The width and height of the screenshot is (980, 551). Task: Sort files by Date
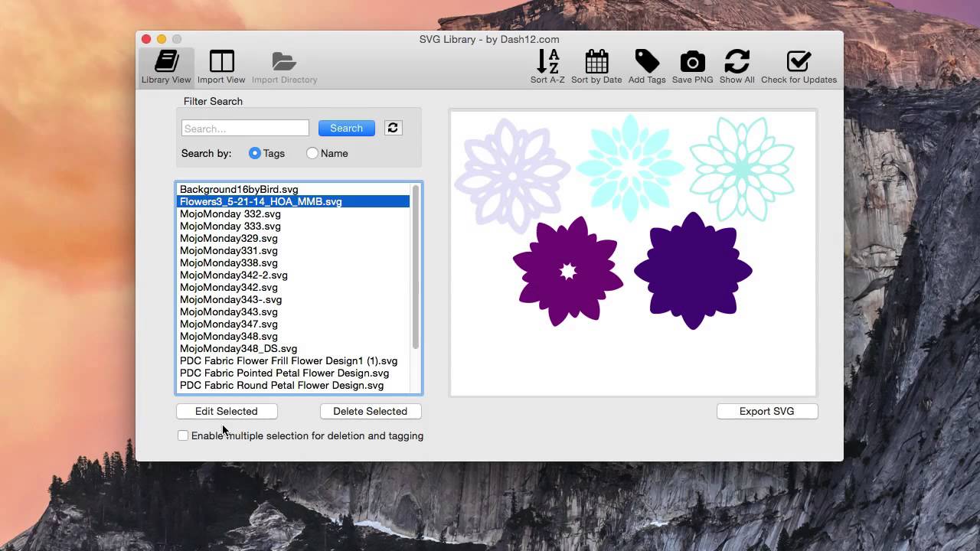[x=596, y=67]
